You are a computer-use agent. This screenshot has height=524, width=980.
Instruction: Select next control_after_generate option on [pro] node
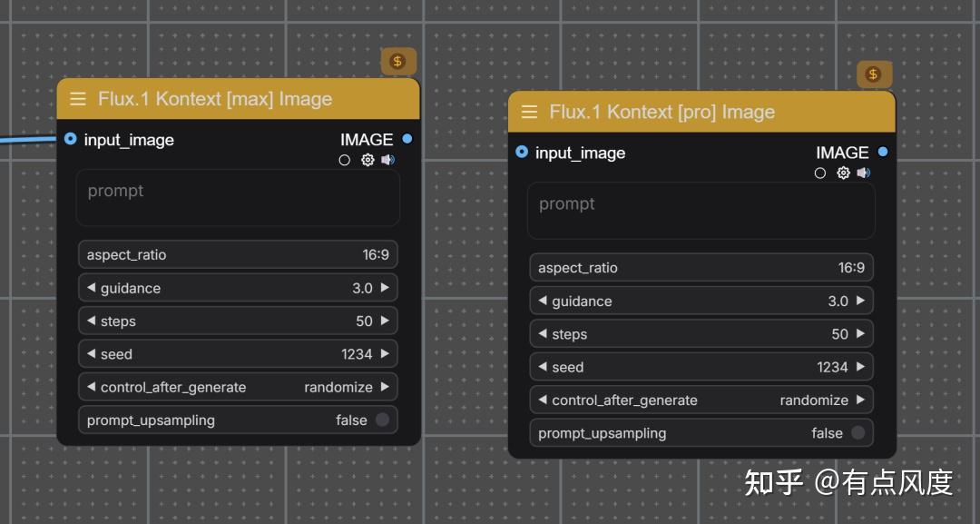[x=860, y=400]
